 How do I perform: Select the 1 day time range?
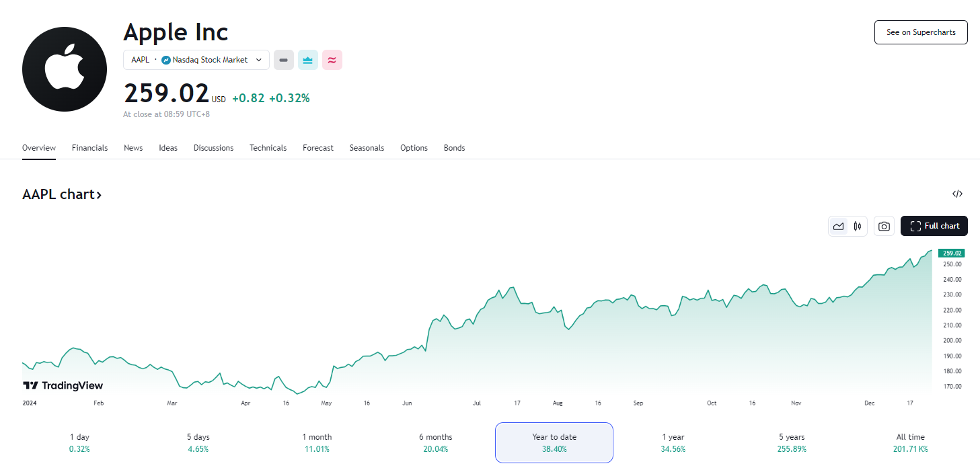pos(79,442)
